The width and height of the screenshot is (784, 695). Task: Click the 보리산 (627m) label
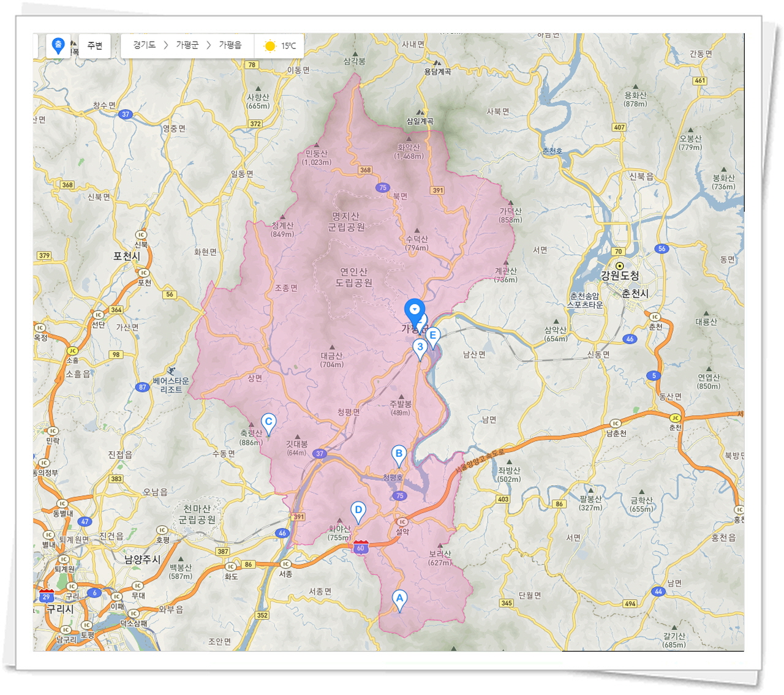(x=440, y=558)
